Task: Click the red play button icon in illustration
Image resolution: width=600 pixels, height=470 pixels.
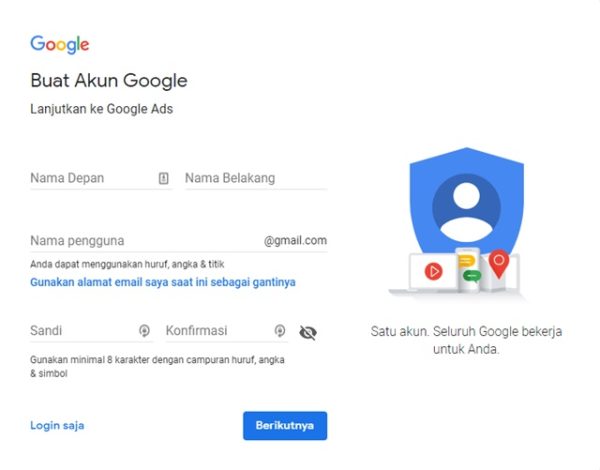Action: pyautogui.click(x=434, y=271)
